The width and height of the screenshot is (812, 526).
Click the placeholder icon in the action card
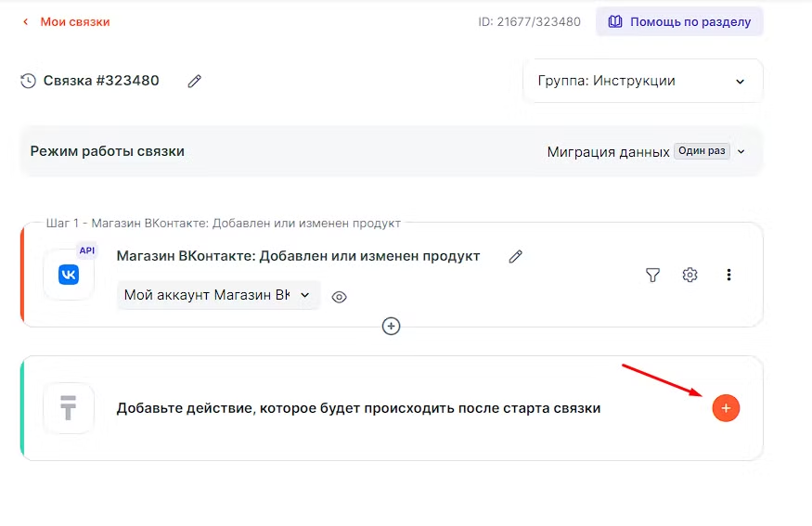(69, 408)
